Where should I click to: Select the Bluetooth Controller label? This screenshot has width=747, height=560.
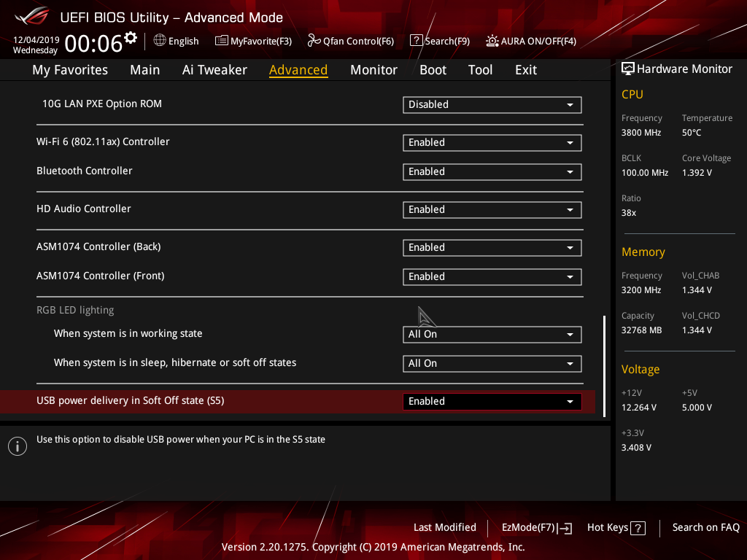point(85,171)
